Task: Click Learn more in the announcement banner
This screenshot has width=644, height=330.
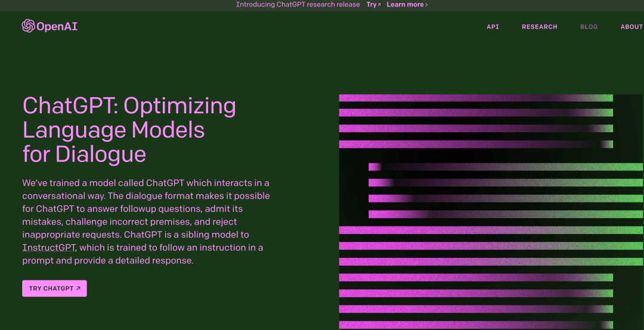Action: point(407,5)
